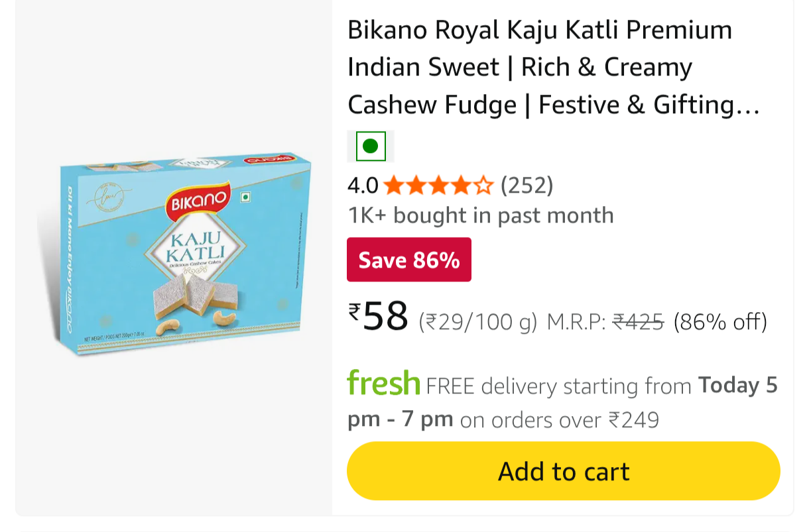809x532 pixels.
Task: Click the red Save 86% badge
Action: (x=409, y=260)
